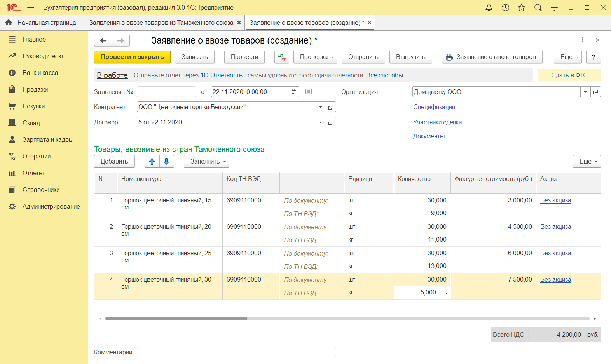
Task: Open Все способы link
Action: click(384, 75)
